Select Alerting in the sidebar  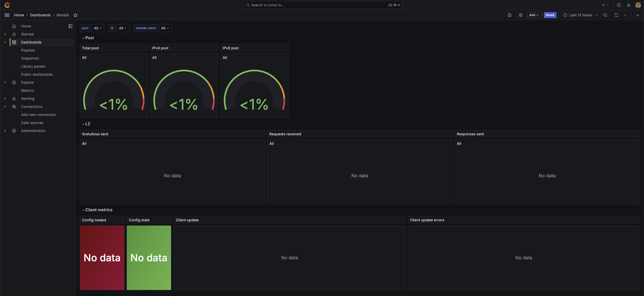[28, 99]
